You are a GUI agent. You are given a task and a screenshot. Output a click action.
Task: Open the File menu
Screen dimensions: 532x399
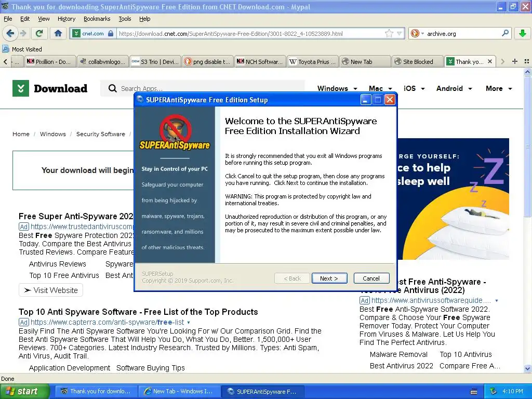pos(8,19)
